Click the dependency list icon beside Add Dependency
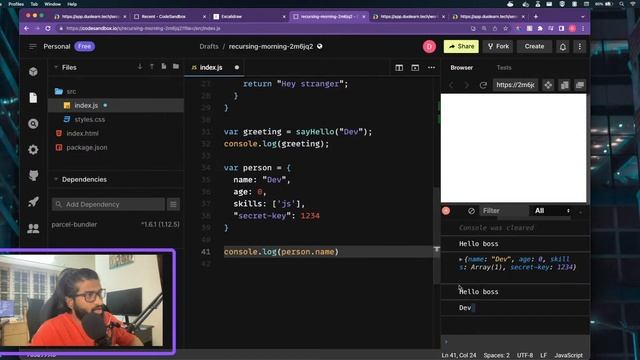 173,204
